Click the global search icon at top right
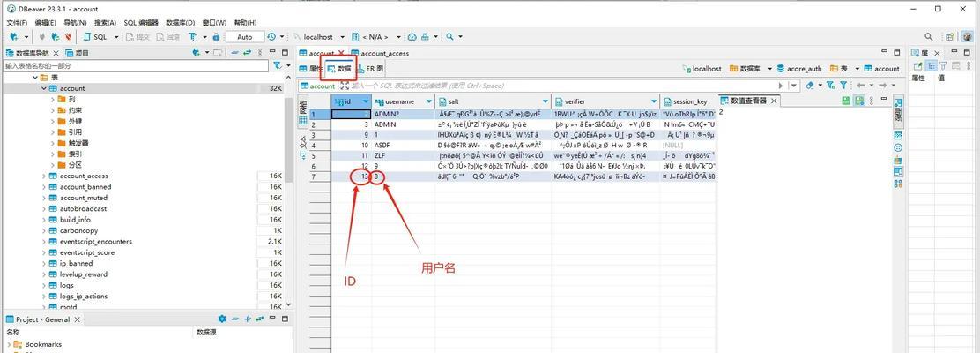Image resolution: width=980 pixels, height=353 pixels. coord(929,37)
